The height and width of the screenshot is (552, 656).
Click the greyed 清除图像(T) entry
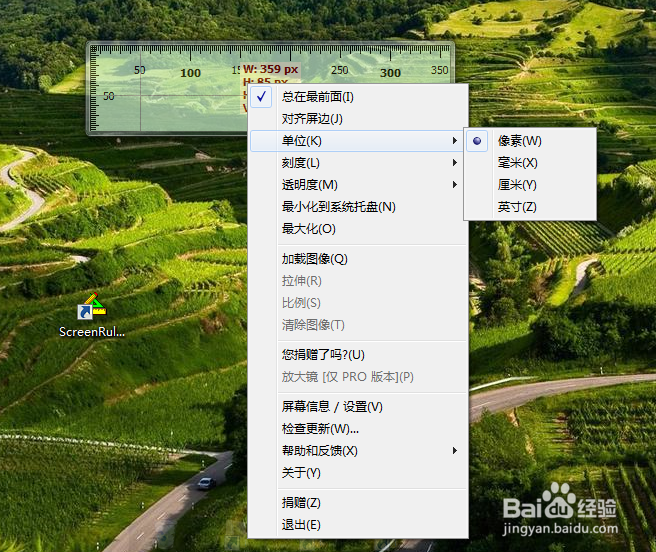pos(358,325)
